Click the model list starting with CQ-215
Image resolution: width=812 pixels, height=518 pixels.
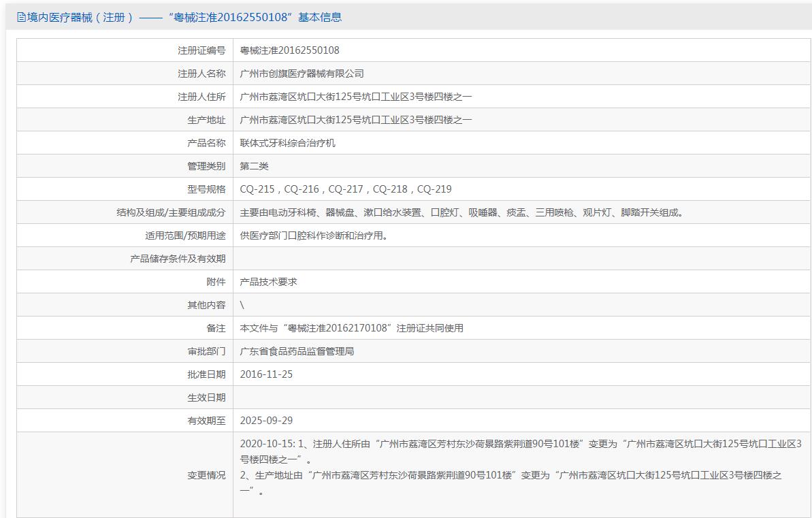coord(345,189)
